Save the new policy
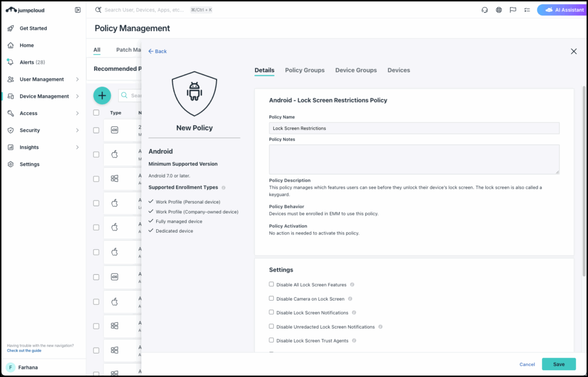The height and width of the screenshot is (377, 588). pyautogui.click(x=558, y=364)
